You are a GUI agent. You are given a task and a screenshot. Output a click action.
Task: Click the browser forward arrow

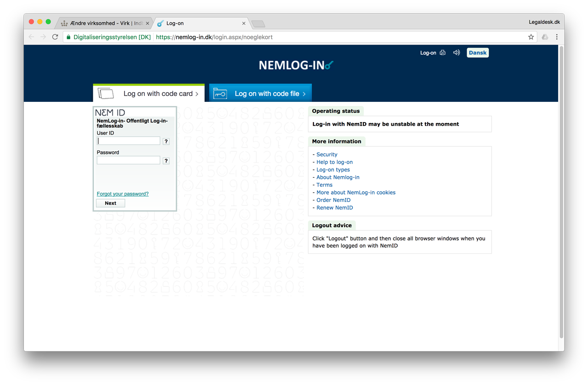(x=43, y=37)
